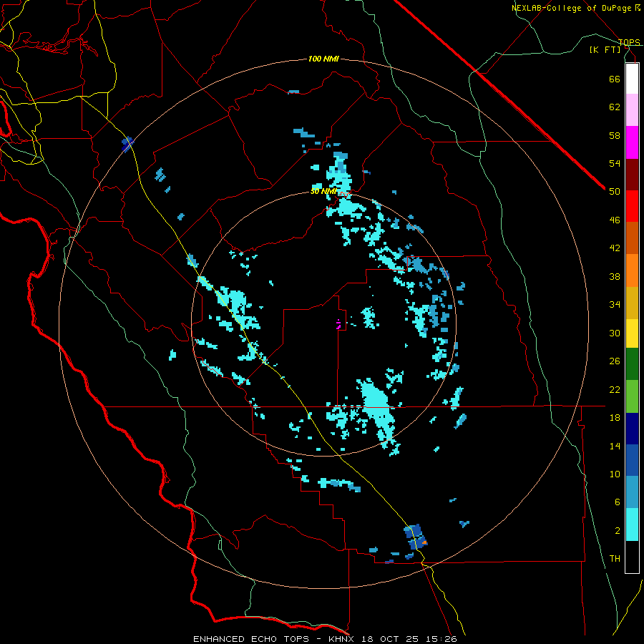644x644 pixels.
Task: Click the '38' legend value
Action: [x=615, y=276]
